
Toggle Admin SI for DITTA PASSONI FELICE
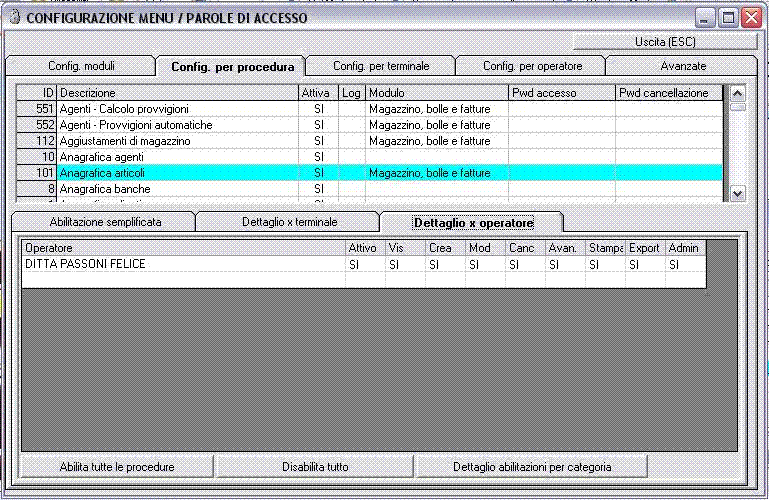[686, 265]
